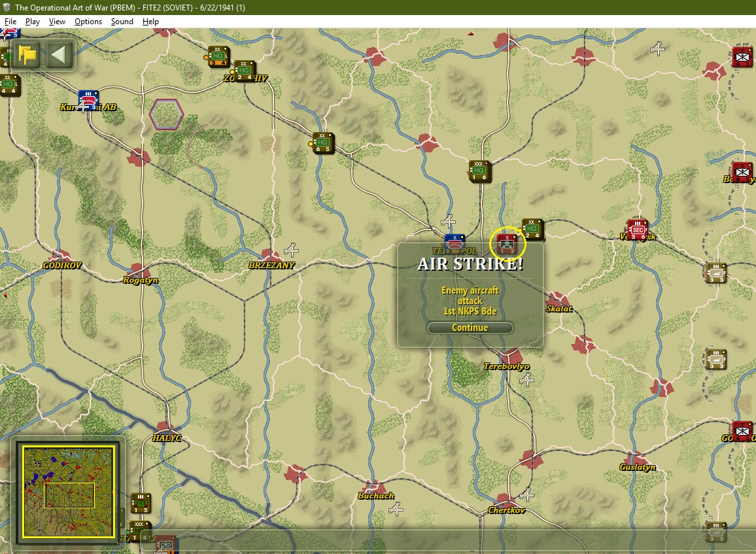Click the GODIROV city label
Image resolution: width=756 pixels, height=554 pixels.
click(62, 265)
